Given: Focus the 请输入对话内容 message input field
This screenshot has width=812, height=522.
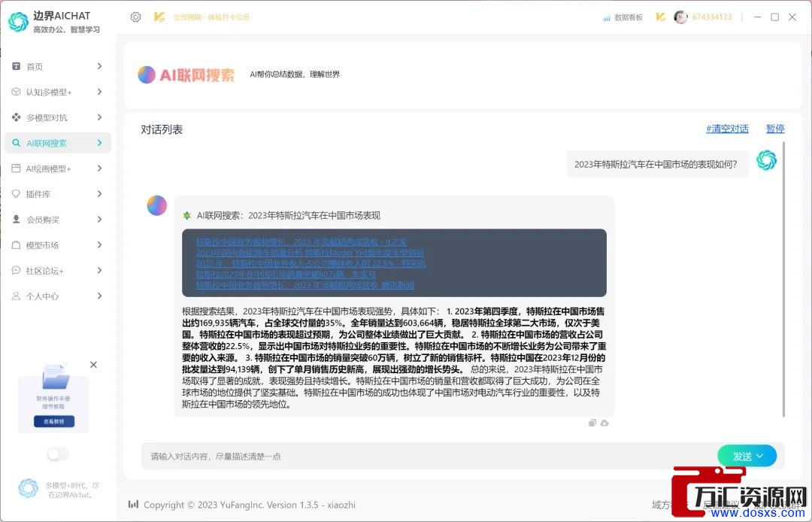Looking at the screenshot, I should [430, 457].
